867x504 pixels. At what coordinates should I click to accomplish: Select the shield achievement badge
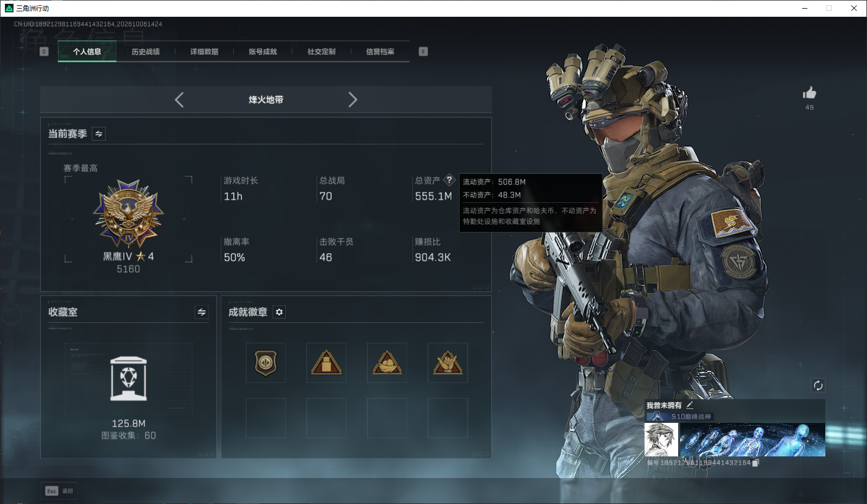pyautogui.click(x=266, y=363)
